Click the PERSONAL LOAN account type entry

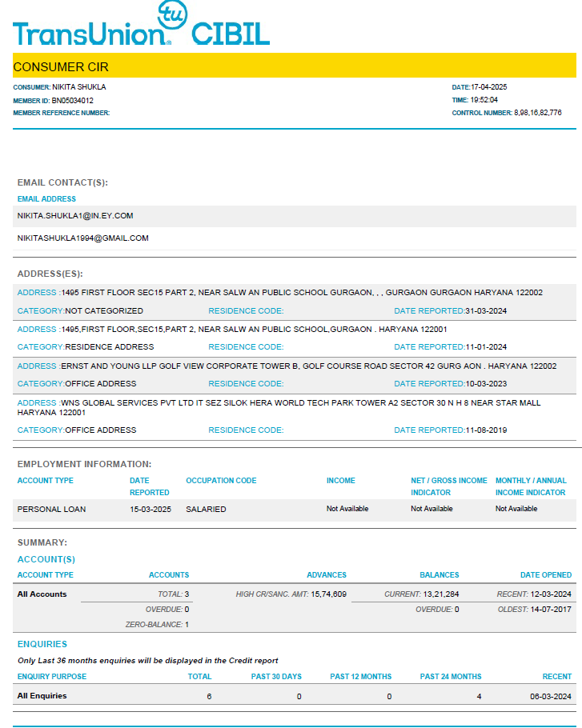pyautogui.click(x=51, y=509)
